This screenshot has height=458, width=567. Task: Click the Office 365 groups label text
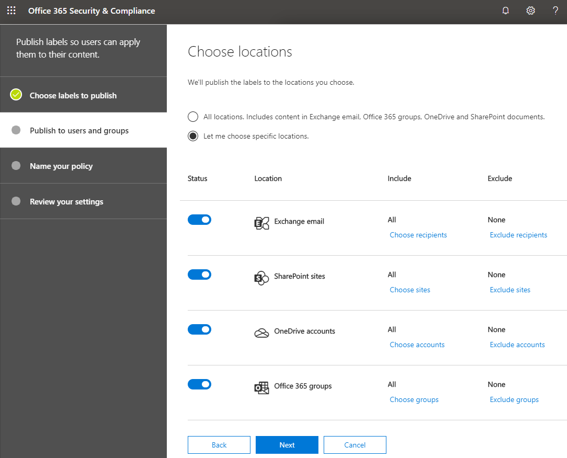pos(303,386)
